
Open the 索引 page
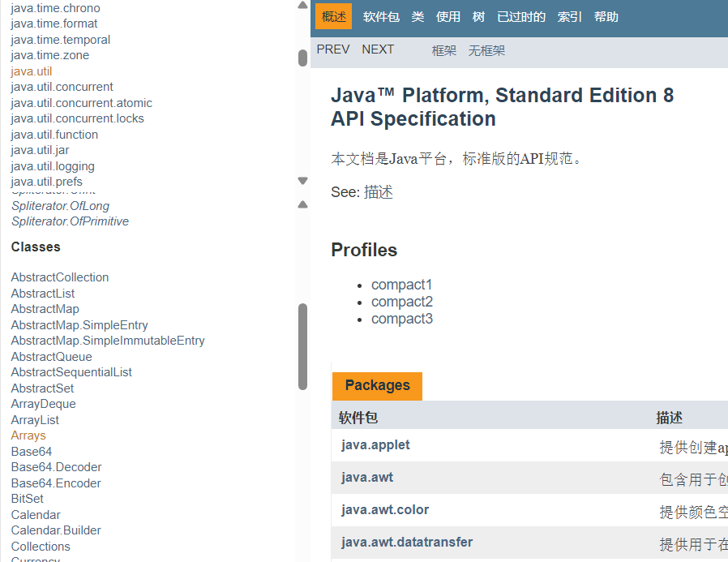point(569,16)
